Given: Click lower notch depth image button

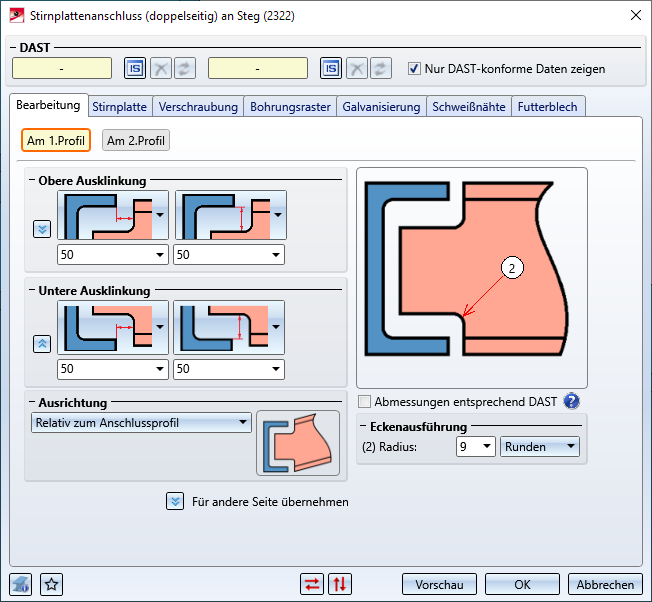Looking at the screenshot, I should [x=229, y=328].
